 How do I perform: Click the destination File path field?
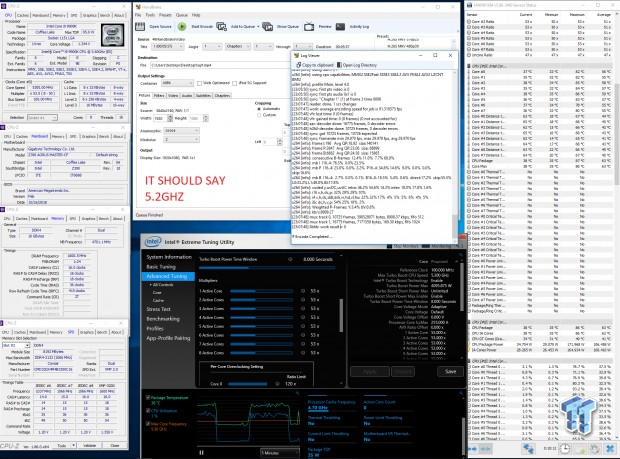220,65
